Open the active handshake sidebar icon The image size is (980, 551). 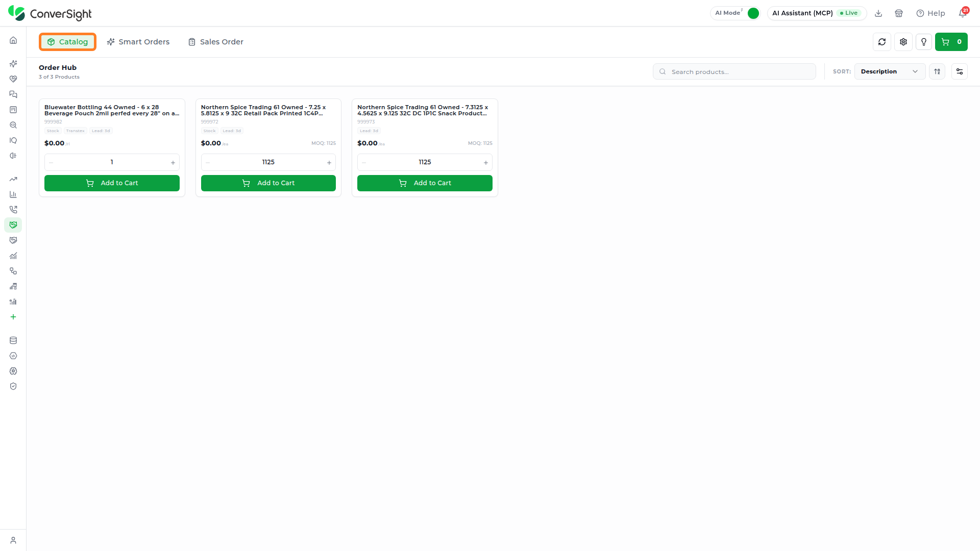tap(13, 225)
